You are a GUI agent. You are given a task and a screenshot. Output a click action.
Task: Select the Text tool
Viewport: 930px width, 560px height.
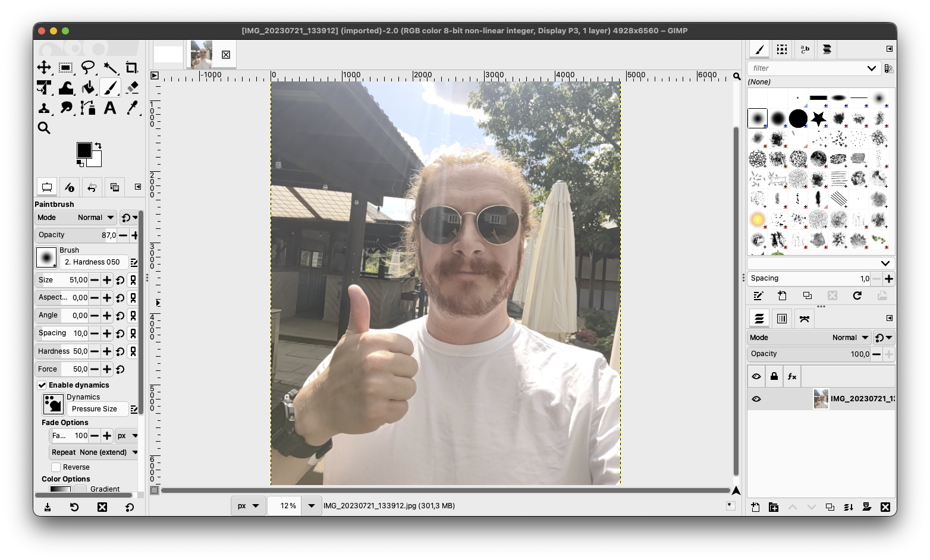[x=110, y=108]
